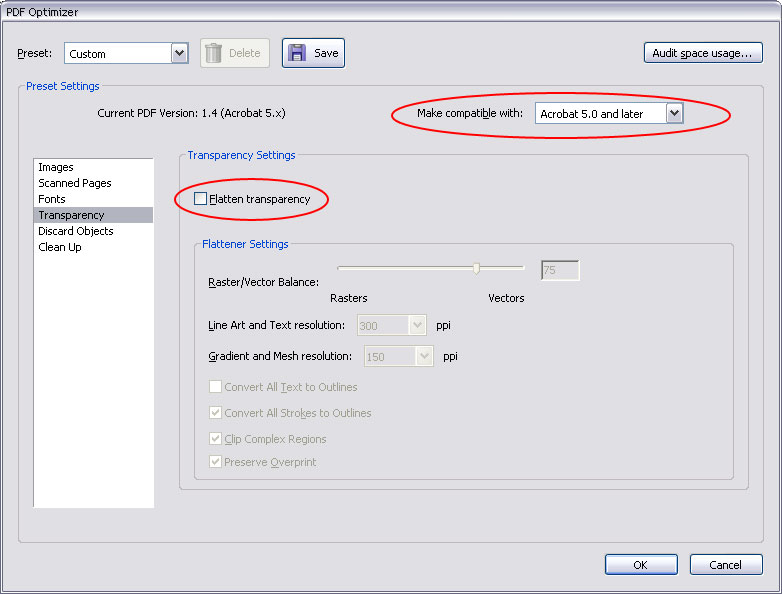782x594 pixels.
Task: Click the Rasters label under the slider
Action: tap(349, 298)
